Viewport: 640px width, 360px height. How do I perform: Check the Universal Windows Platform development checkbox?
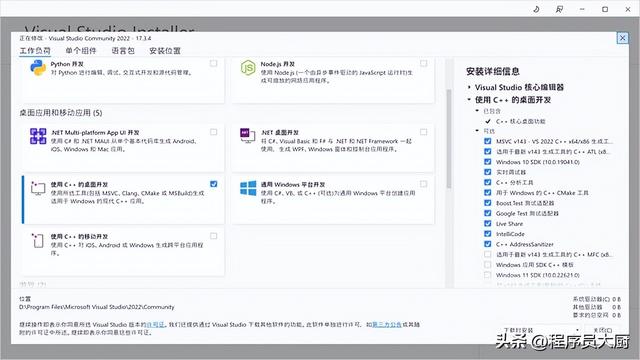(x=424, y=184)
